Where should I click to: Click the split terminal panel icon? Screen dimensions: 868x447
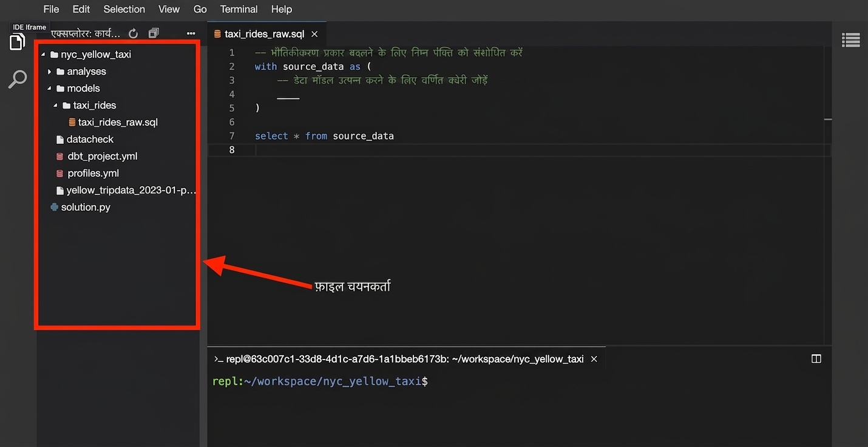pyautogui.click(x=816, y=359)
